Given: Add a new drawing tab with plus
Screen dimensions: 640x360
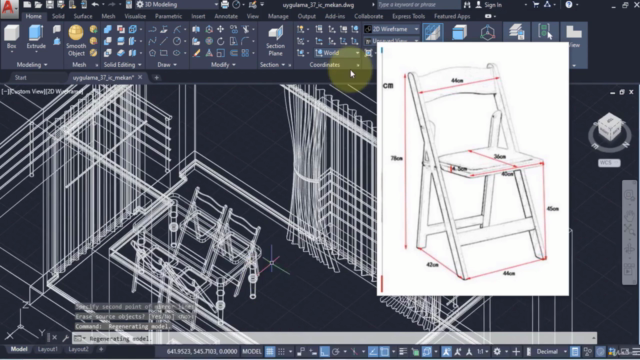Looking at the screenshot, I should 156,77.
